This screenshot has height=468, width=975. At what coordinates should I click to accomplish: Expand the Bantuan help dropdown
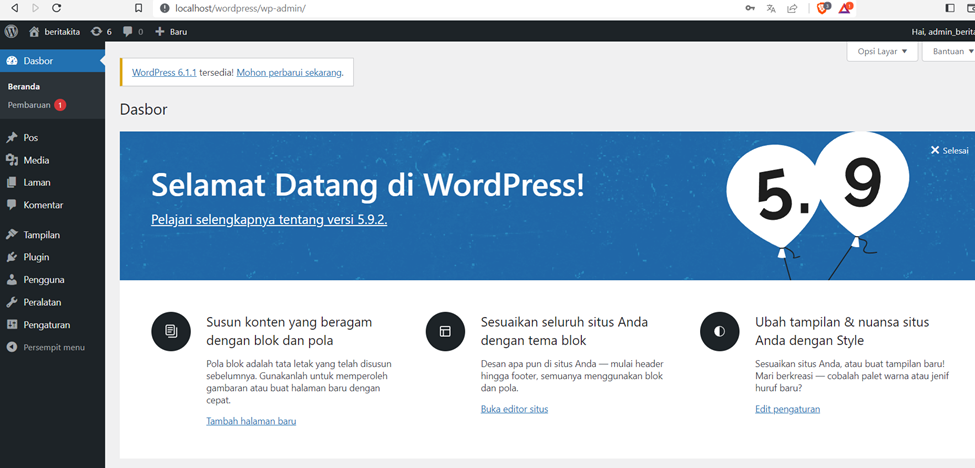pyautogui.click(x=951, y=51)
